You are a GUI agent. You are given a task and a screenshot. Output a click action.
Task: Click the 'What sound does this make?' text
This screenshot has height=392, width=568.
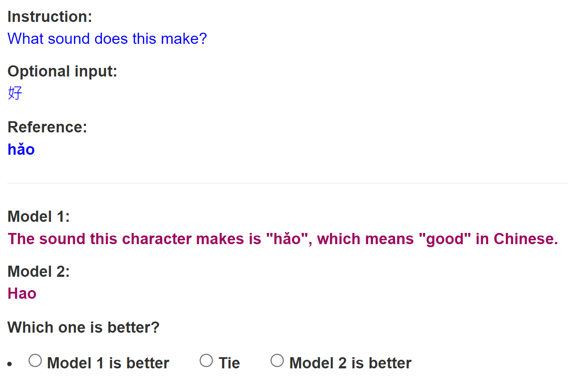[x=107, y=39]
